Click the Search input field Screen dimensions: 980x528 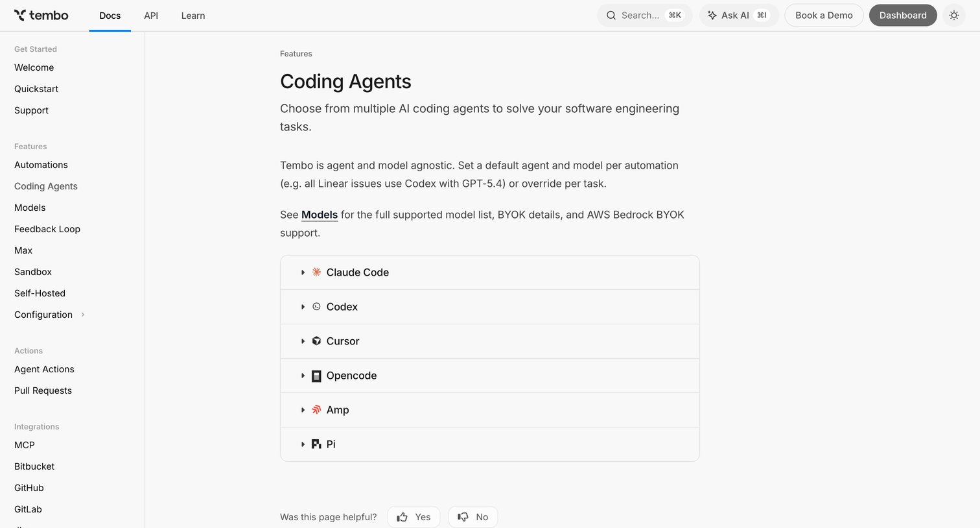[645, 15]
